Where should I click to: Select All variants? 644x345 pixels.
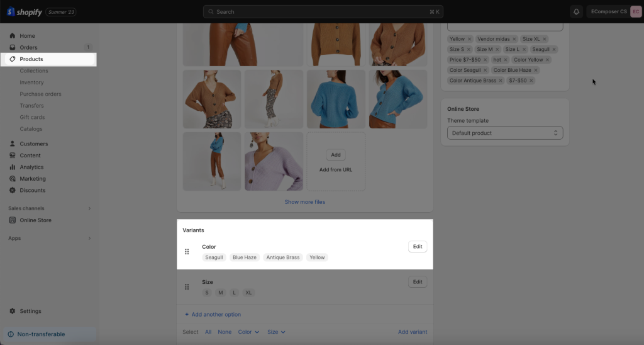pyautogui.click(x=208, y=332)
